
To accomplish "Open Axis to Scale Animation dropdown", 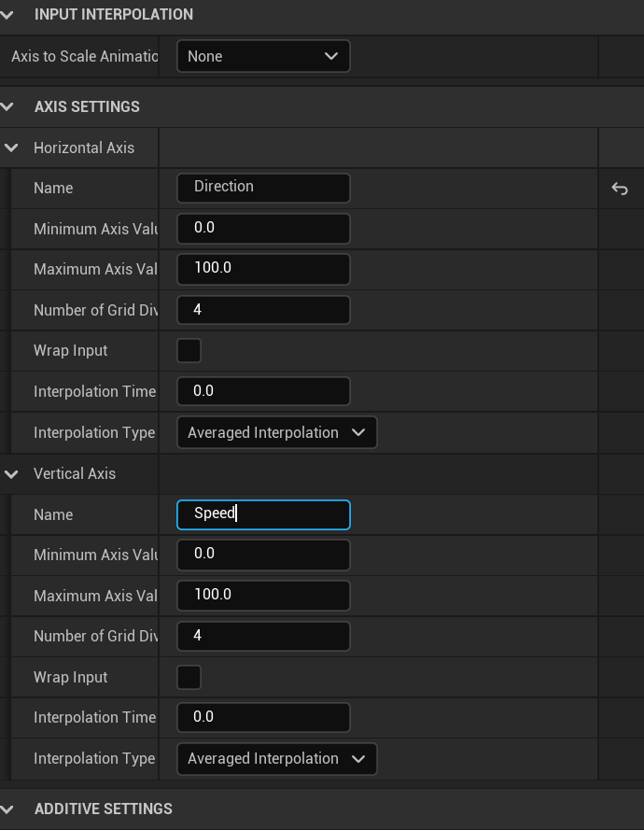I will 263,56.
